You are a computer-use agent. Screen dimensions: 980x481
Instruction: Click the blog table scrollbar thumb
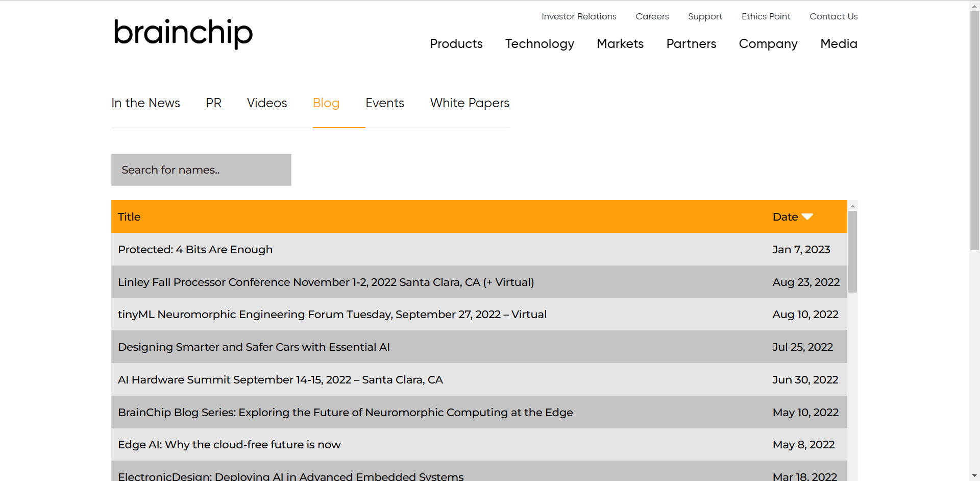coord(852,251)
